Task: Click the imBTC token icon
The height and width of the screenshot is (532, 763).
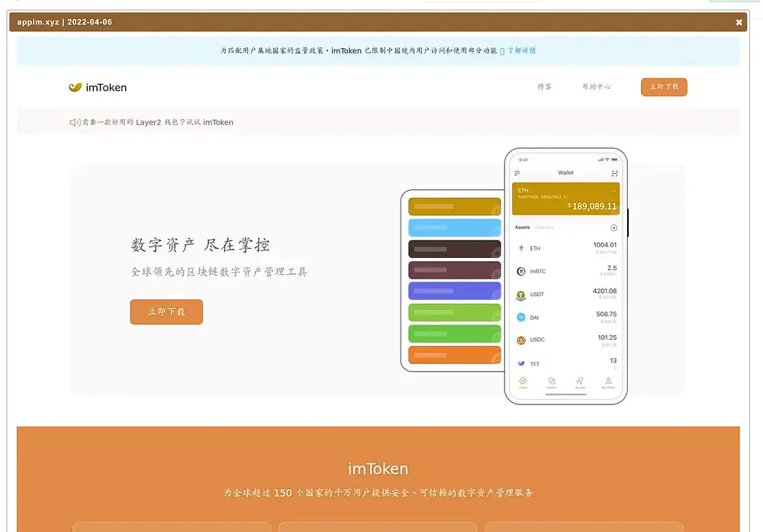Action: [520, 271]
